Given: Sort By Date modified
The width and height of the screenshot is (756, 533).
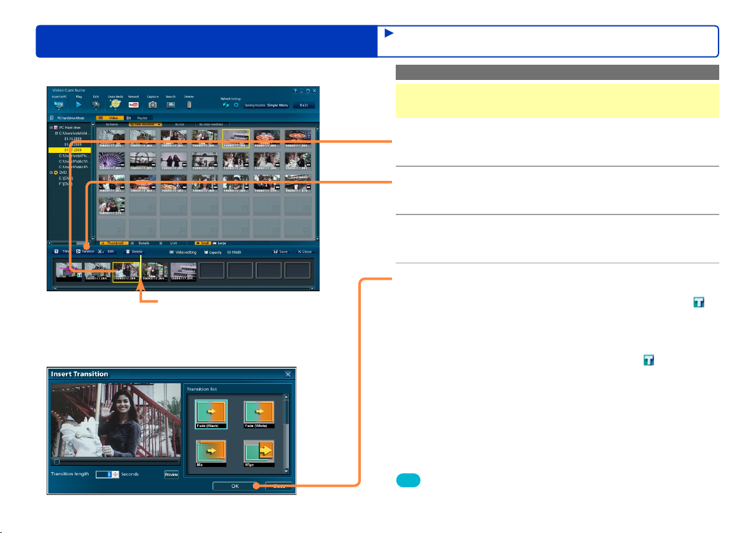Looking at the screenshot, I should click(x=211, y=124).
